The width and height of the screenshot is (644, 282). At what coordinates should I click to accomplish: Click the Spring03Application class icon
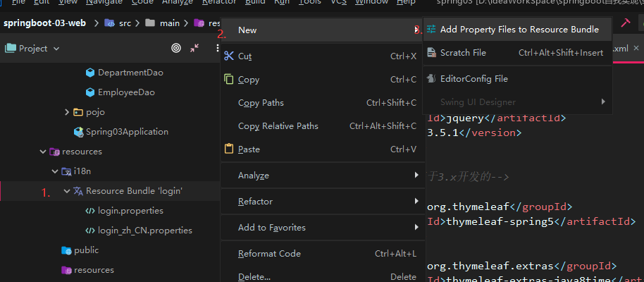click(x=79, y=132)
